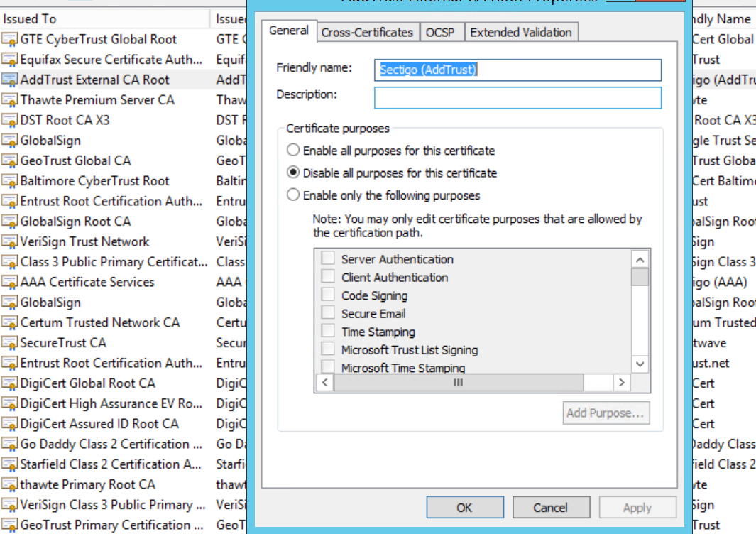The image size is (756, 534).
Task: Click purposes list scroll down arrow
Action: point(640,364)
